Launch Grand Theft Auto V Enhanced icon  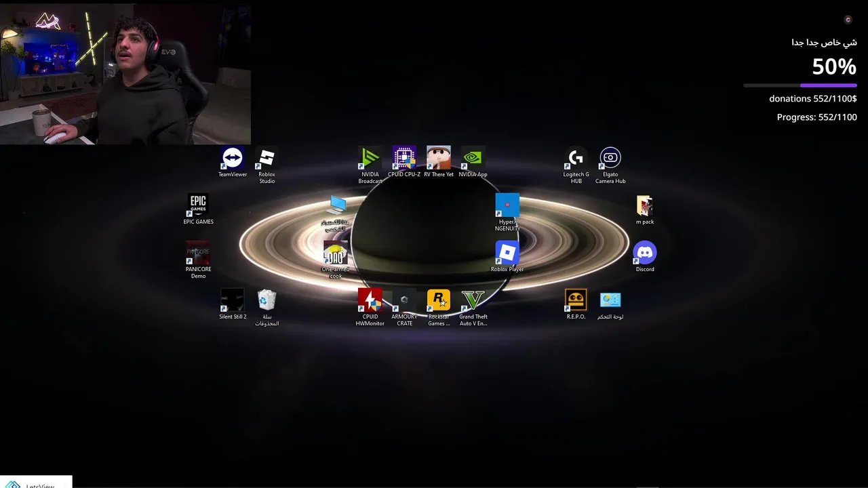point(473,308)
